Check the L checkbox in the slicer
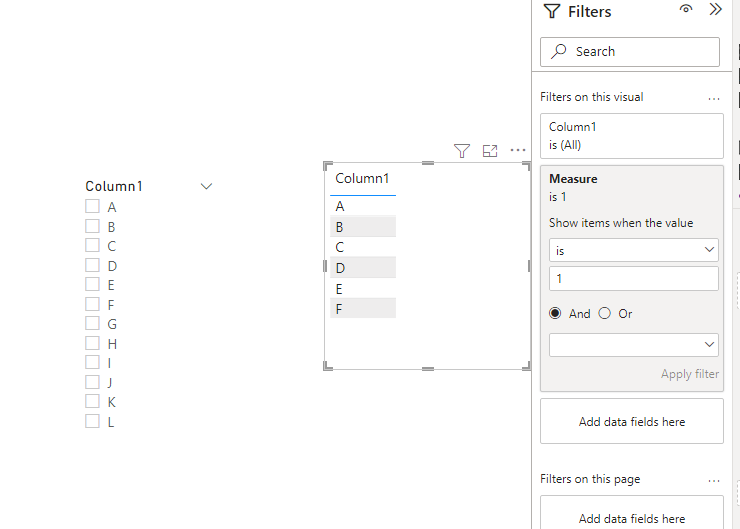 pos(92,421)
